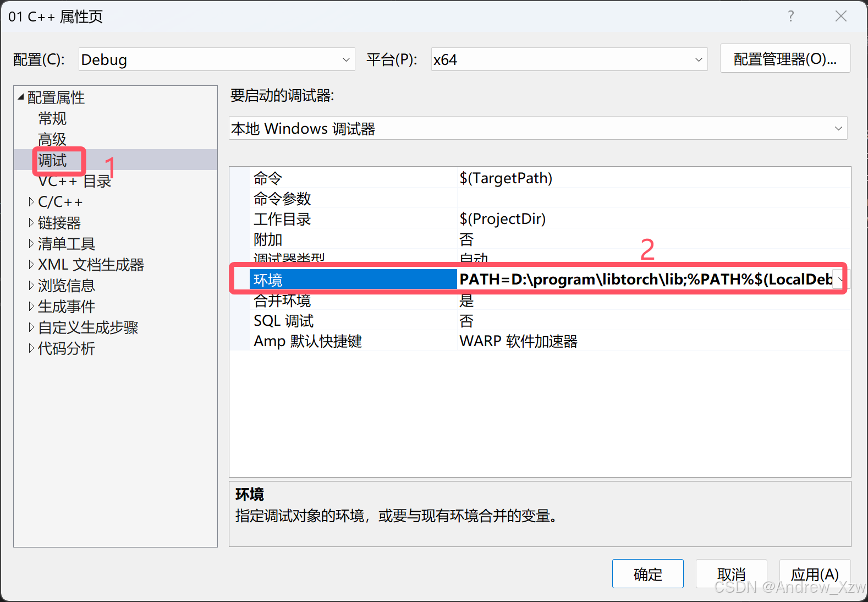Select the 环境 property name
This screenshot has width=868, height=602.
coord(353,280)
